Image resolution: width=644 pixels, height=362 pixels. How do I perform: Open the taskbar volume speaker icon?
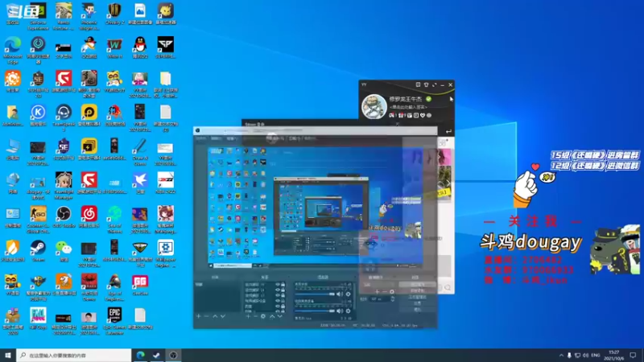coord(586,355)
